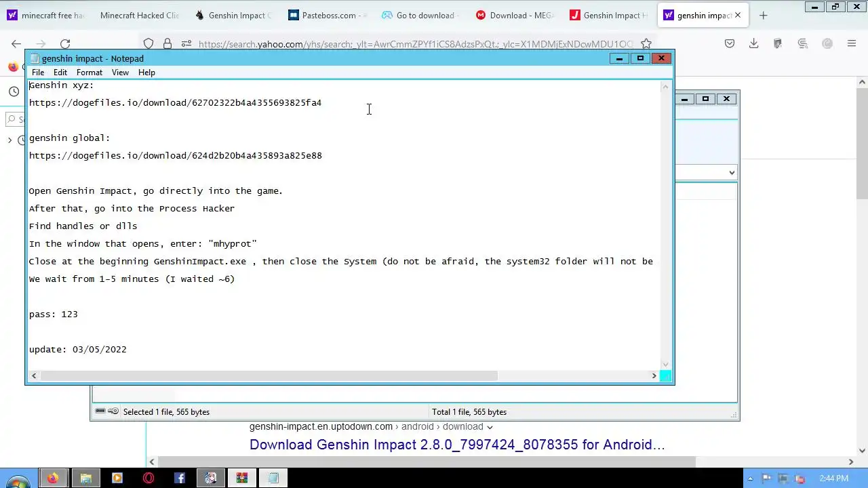Switch to the Download - MEGA tab

click(x=515, y=15)
